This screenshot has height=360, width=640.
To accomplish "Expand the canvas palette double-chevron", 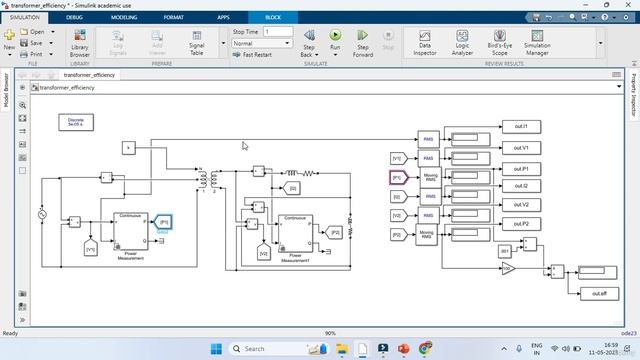I will point(22,320).
